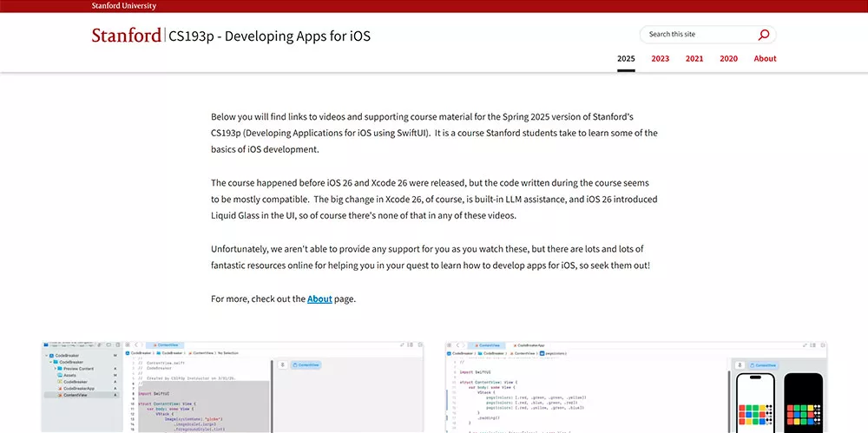Open the CS193p - Developing Apps for iOS title
Viewport: 868px width, 433px height.
click(x=270, y=36)
